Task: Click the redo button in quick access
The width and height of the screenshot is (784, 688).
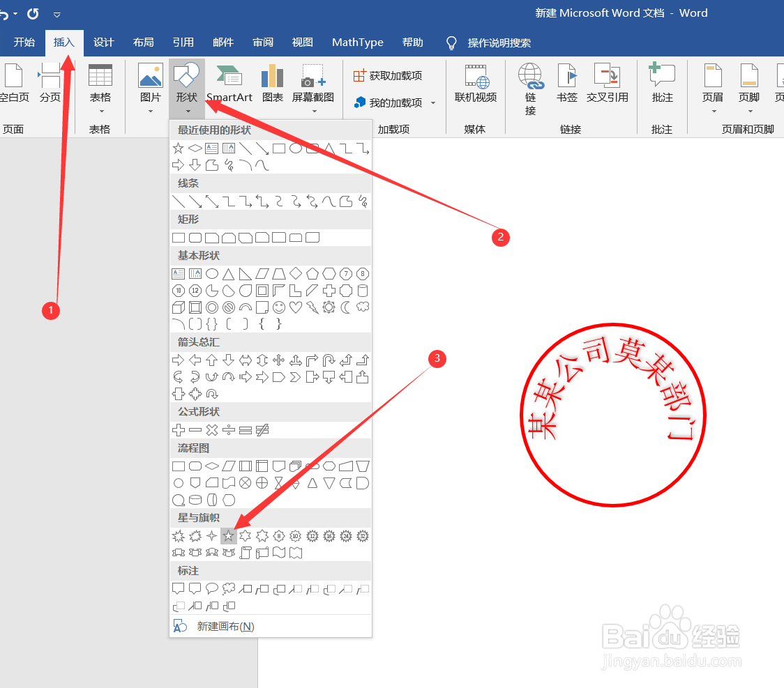Action: click(x=33, y=14)
